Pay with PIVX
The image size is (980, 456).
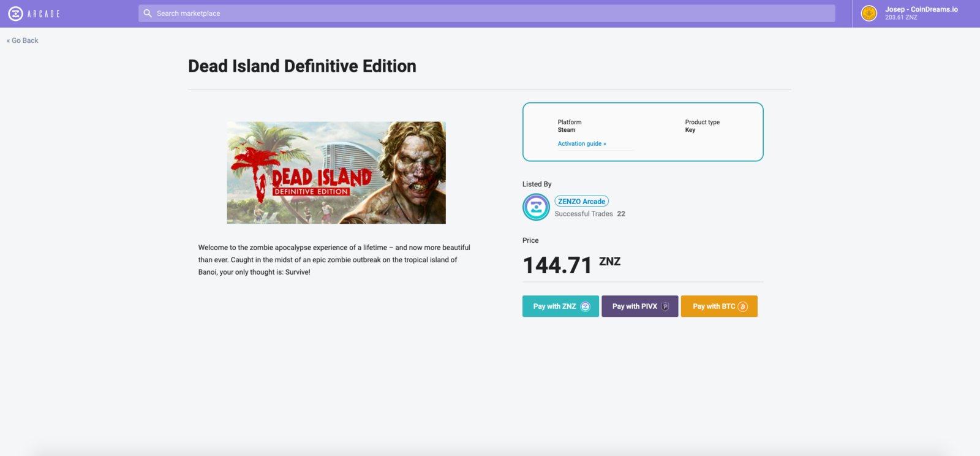[639, 306]
